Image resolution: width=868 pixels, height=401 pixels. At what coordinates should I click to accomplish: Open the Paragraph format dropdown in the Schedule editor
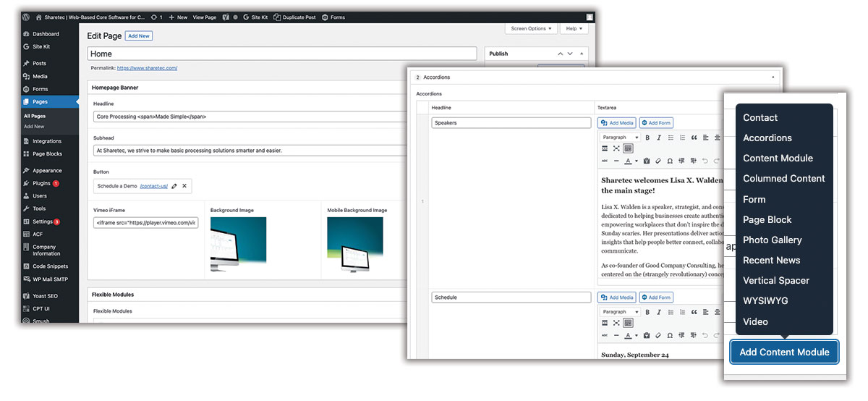[620, 312]
